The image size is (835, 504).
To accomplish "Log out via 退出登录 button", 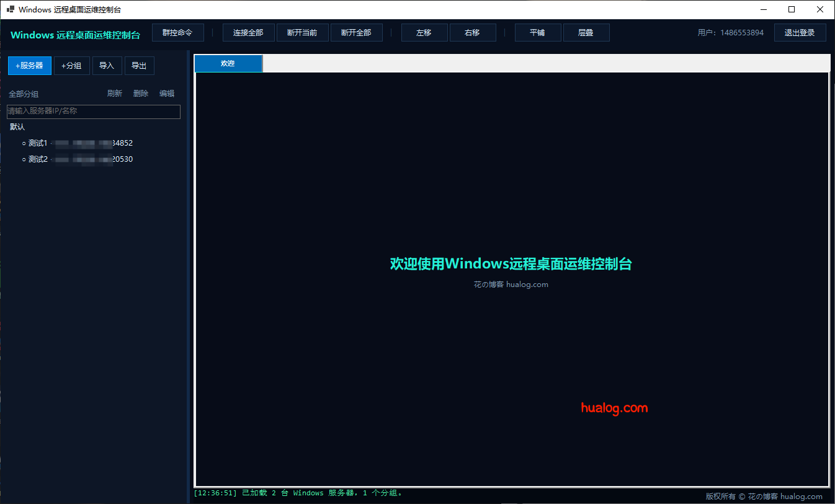I will [800, 33].
